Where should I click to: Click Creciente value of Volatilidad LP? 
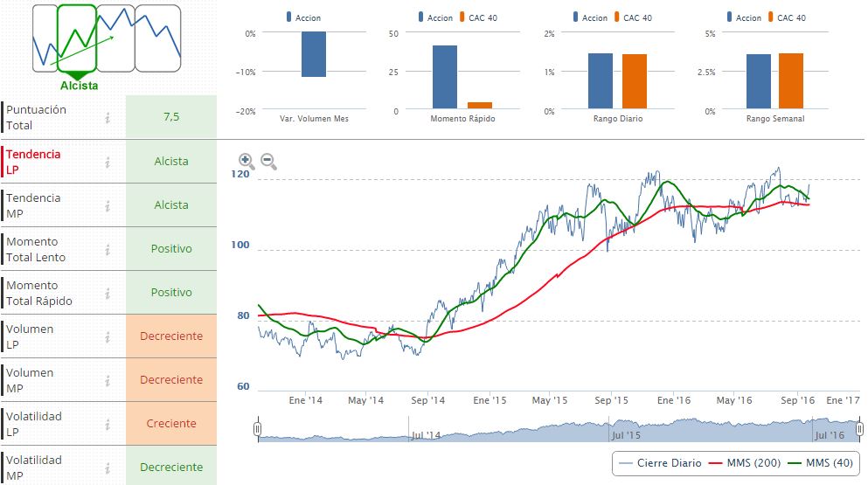click(171, 424)
